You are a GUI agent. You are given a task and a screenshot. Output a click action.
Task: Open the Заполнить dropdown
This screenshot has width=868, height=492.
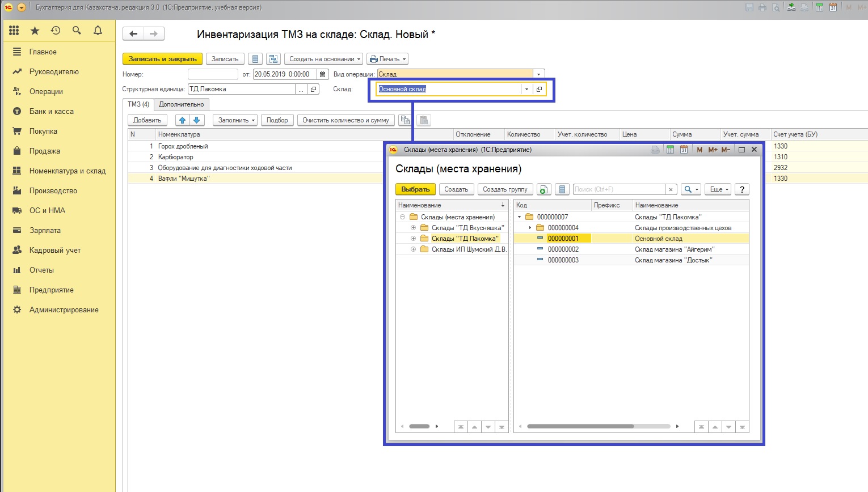tap(235, 120)
